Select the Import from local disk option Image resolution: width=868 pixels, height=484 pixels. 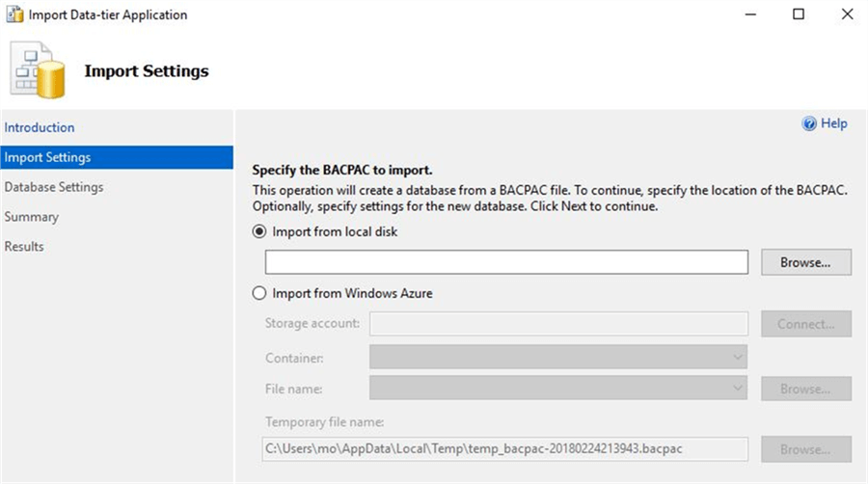click(258, 231)
